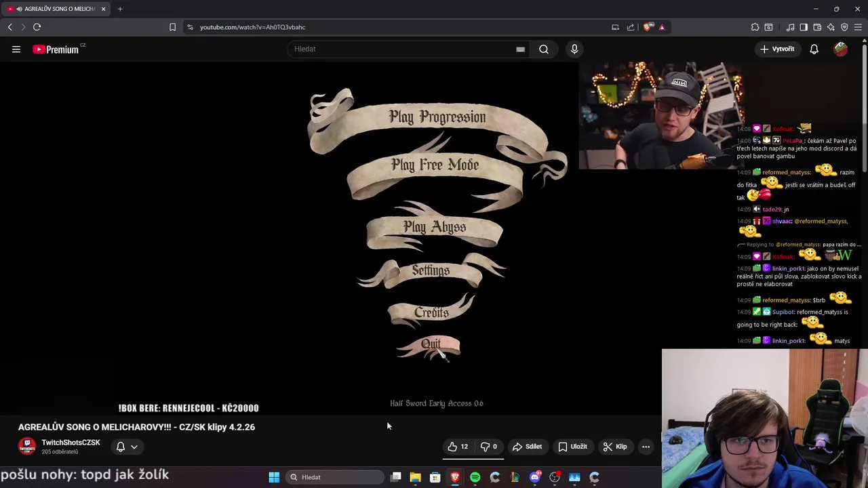This screenshot has height=488, width=868.
Task: Open a new browser tab with plus
Action: 120,9
